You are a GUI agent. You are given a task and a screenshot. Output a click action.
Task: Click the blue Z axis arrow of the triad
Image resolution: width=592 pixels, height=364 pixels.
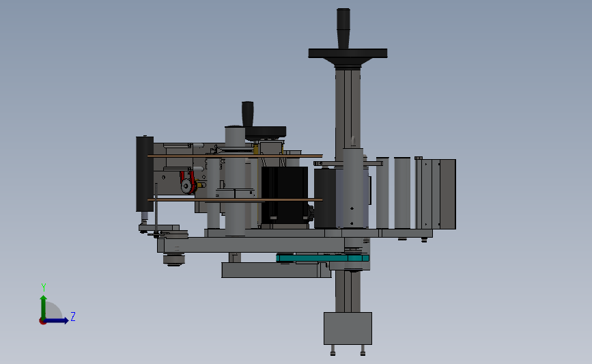click(x=57, y=320)
